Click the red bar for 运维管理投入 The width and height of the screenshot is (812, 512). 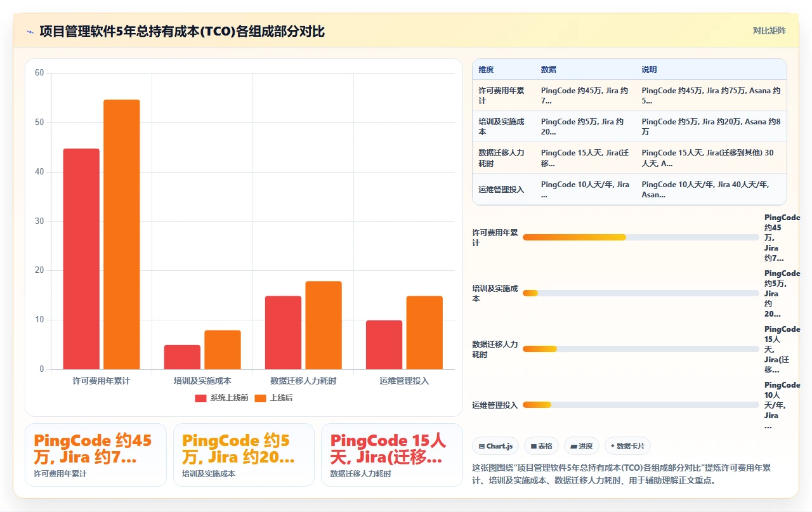[384, 345]
